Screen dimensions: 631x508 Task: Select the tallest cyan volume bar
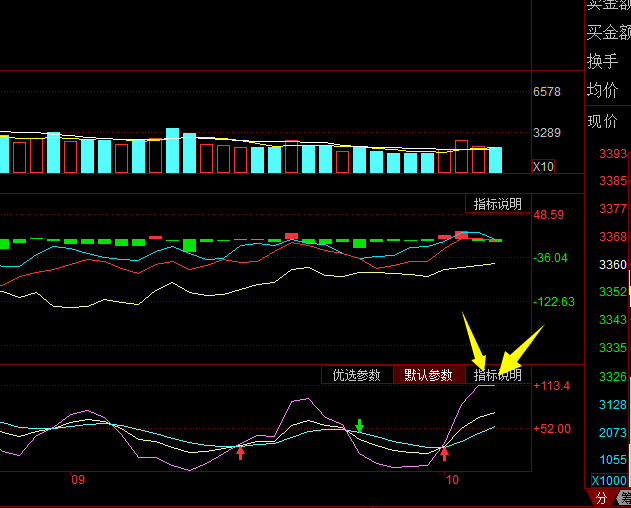(x=172, y=150)
